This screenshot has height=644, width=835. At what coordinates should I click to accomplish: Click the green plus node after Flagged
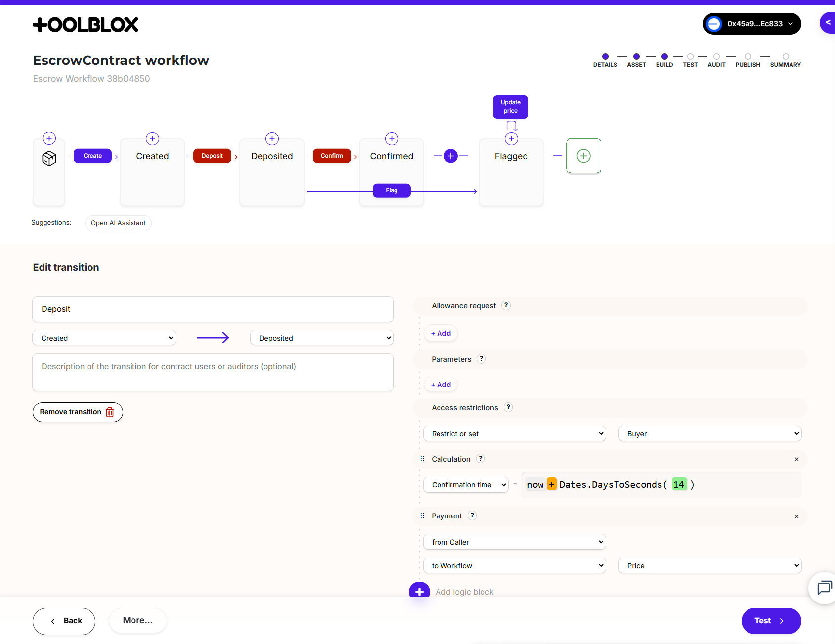tap(583, 156)
